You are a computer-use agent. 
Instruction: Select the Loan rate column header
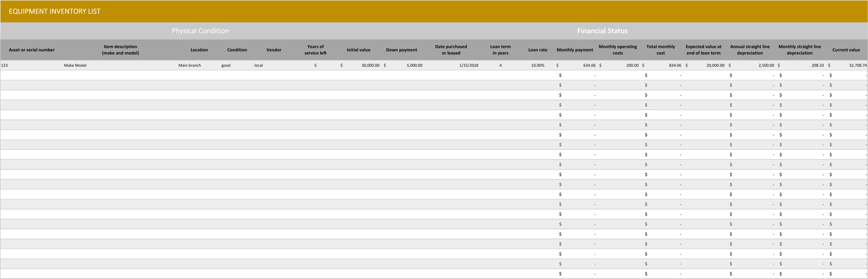[538, 50]
